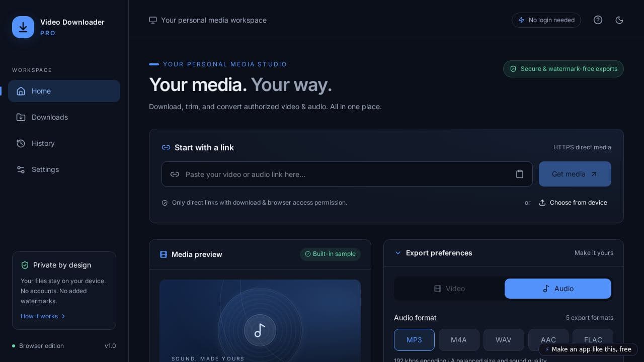Collapse the Export preferences section chevron
The height and width of the screenshot is (362, 644).
(398, 253)
